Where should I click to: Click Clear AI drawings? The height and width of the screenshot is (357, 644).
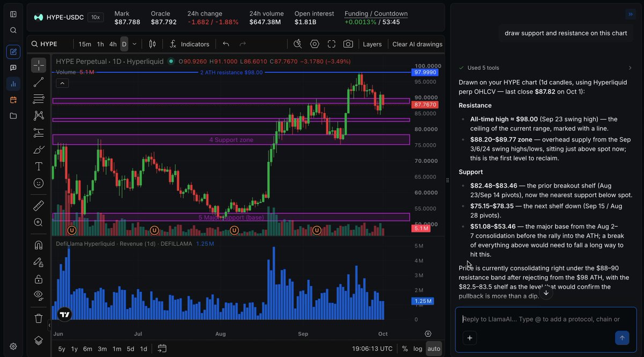pyautogui.click(x=418, y=44)
